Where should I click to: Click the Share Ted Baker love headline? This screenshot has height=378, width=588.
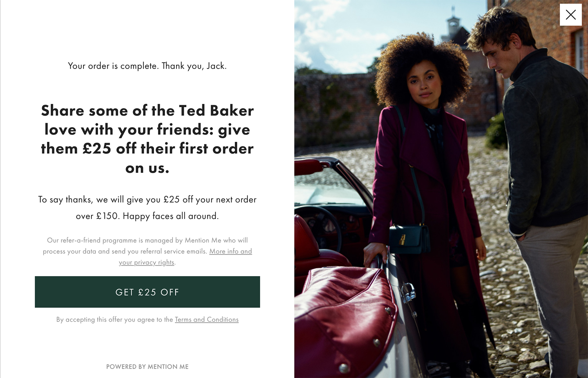coord(147,139)
